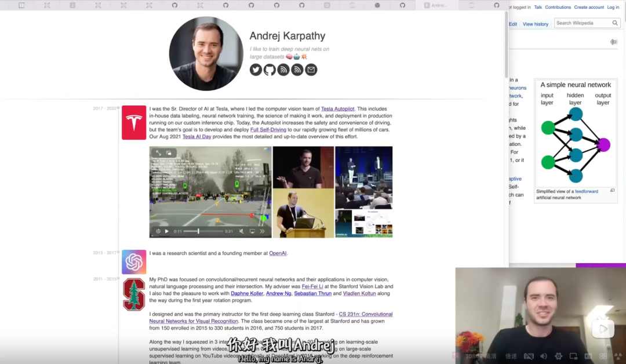Click the OpenAI logo icon
The image size is (626, 364).
tap(134, 262)
